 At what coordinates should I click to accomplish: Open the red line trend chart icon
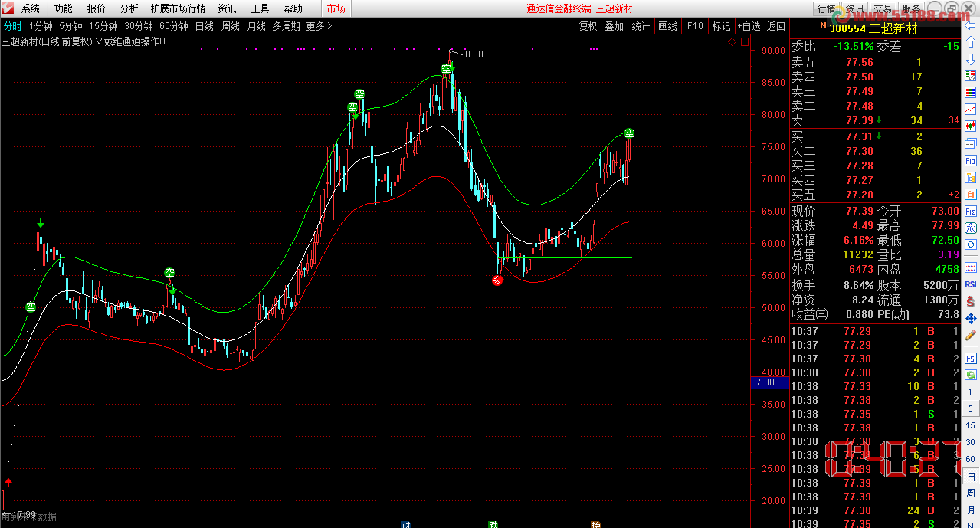coord(971,109)
